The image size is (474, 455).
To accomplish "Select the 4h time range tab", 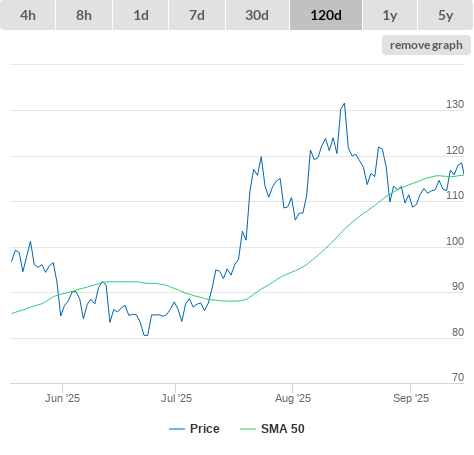I will coord(28,15).
